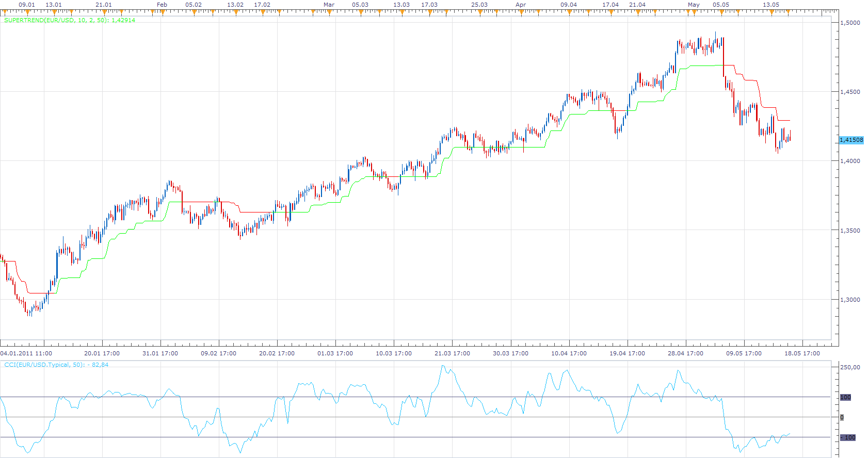The width and height of the screenshot is (868, 458).
Task: Click the bottom time label 19.04 17:00
Action: (x=628, y=353)
